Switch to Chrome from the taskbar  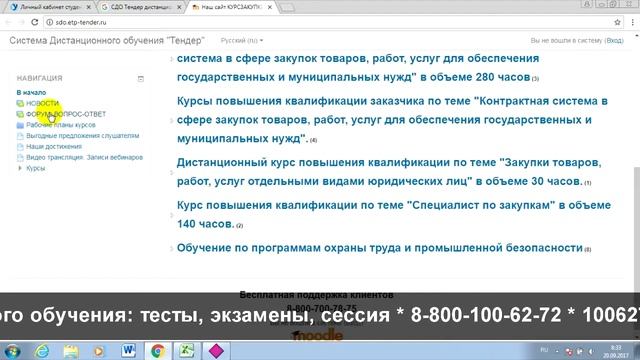click(x=158, y=351)
